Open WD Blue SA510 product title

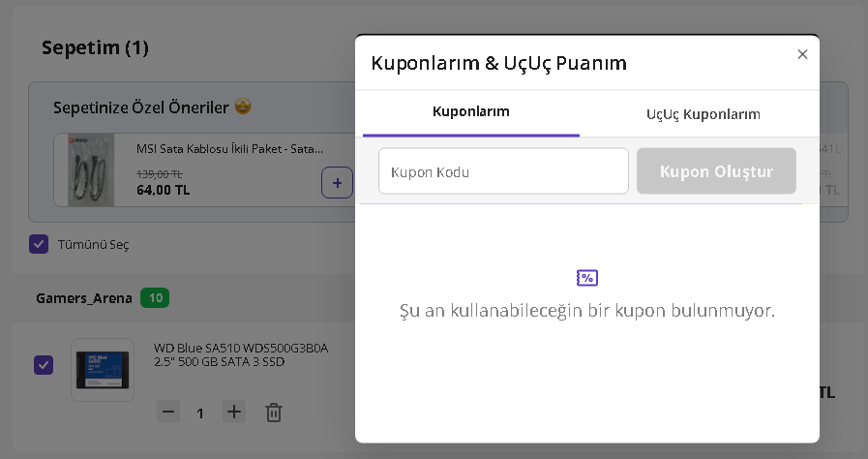241,354
